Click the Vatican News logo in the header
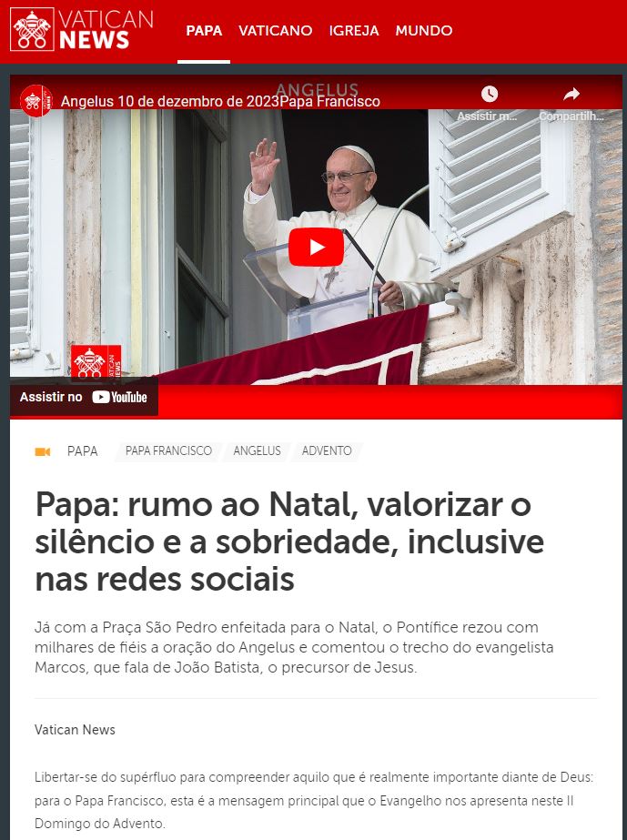The height and width of the screenshot is (840, 627). coord(82,29)
